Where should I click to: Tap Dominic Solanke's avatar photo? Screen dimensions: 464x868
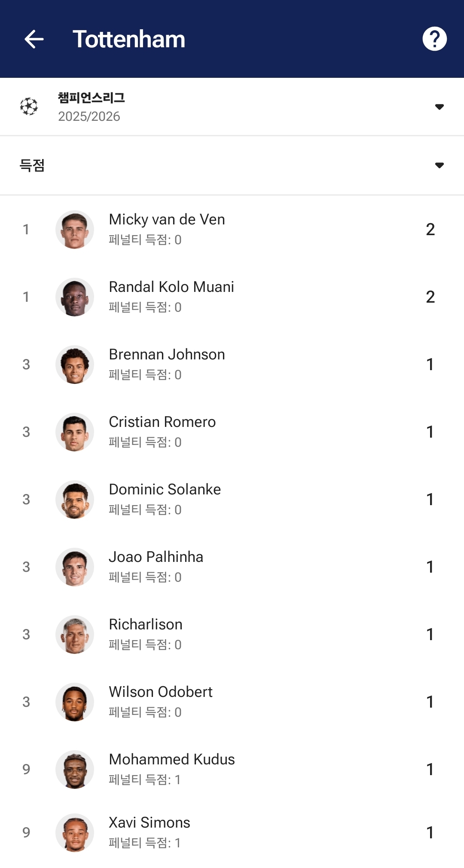pos(75,500)
